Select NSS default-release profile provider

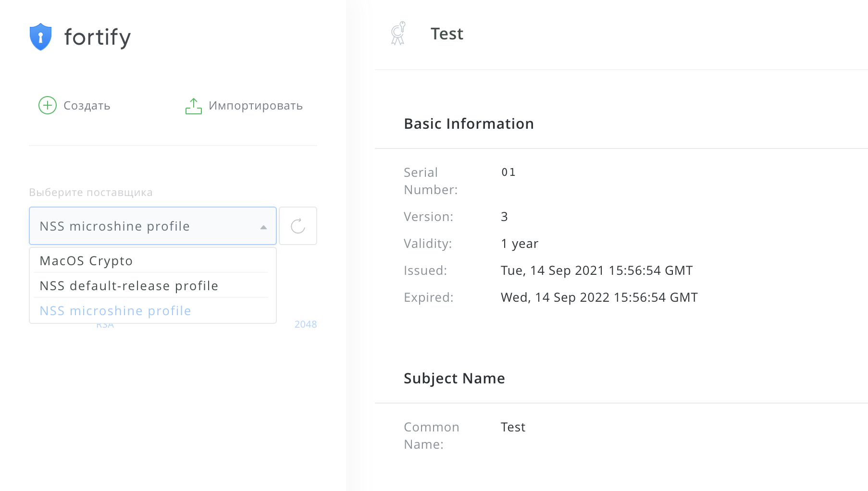click(128, 285)
